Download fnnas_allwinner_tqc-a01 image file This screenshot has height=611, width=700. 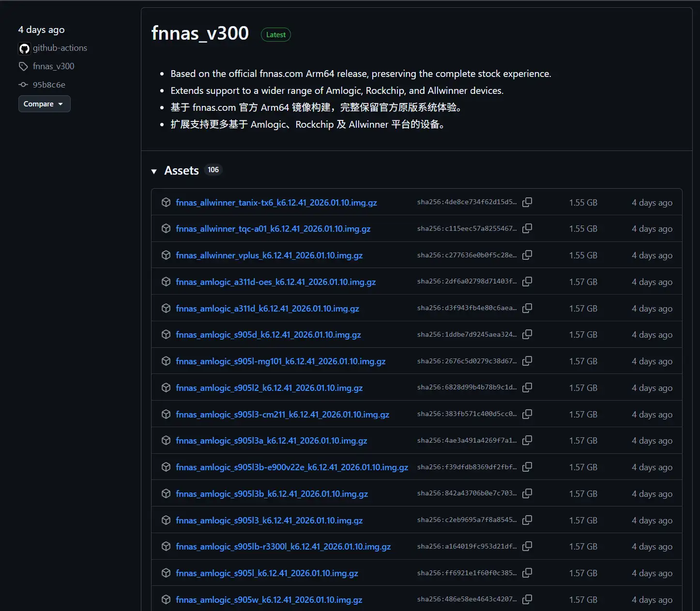point(274,228)
